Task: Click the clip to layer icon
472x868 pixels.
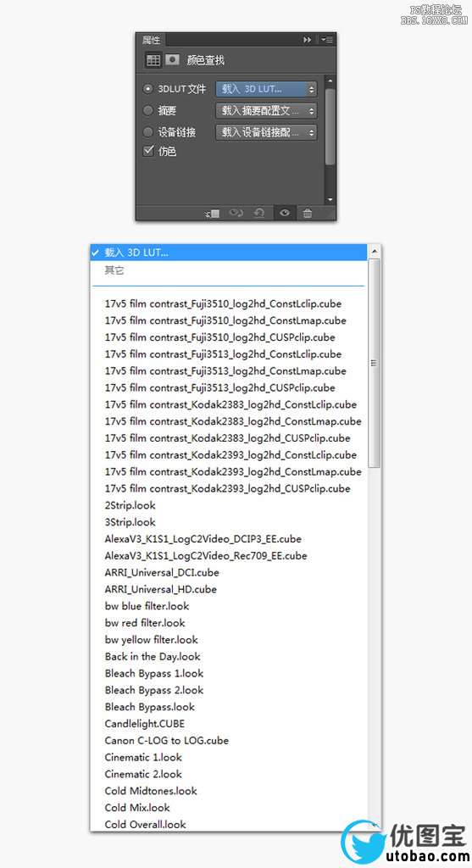Action: 213,213
